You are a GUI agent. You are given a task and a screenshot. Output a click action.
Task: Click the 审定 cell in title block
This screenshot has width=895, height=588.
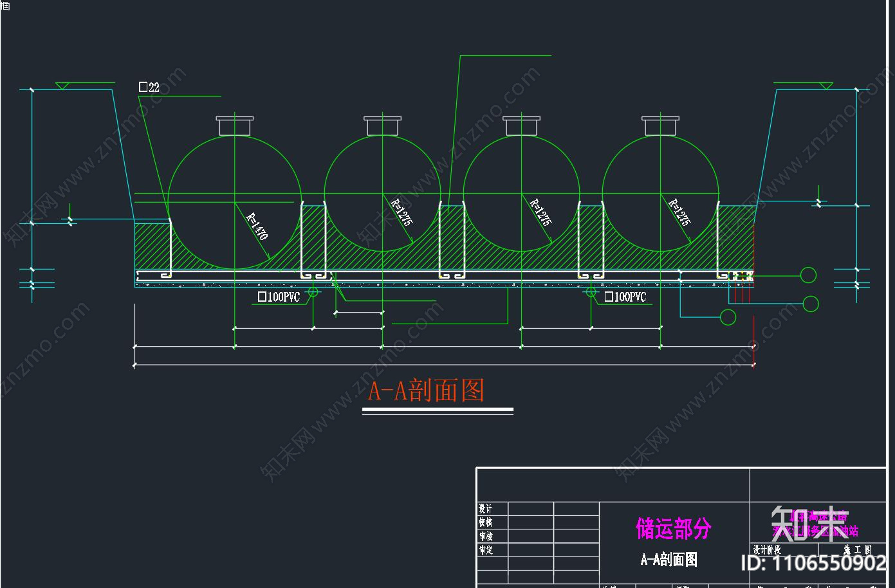485,549
